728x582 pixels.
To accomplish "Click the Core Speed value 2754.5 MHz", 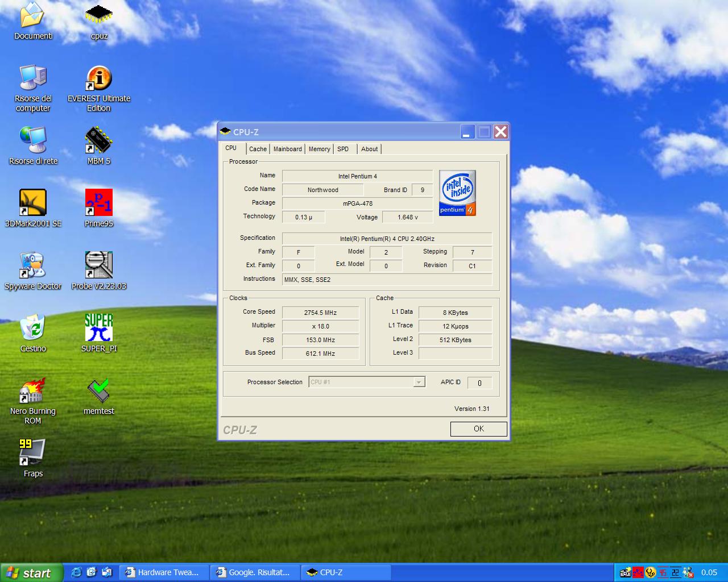I will (320, 313).
